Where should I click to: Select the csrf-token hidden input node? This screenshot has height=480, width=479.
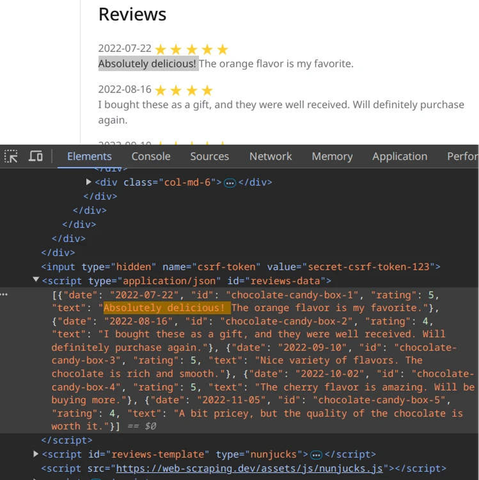click(241, 267)
